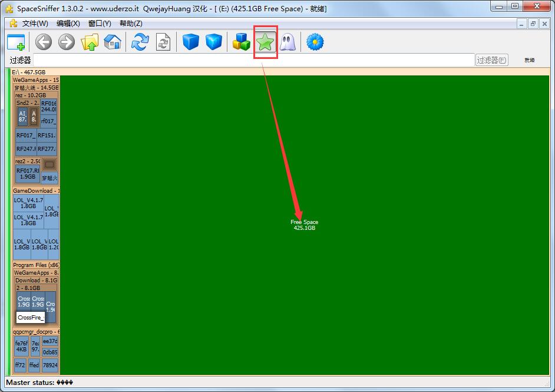This screenshot has height=392, width=555.
Task: Select the RF151. file block
Action: 47,135
